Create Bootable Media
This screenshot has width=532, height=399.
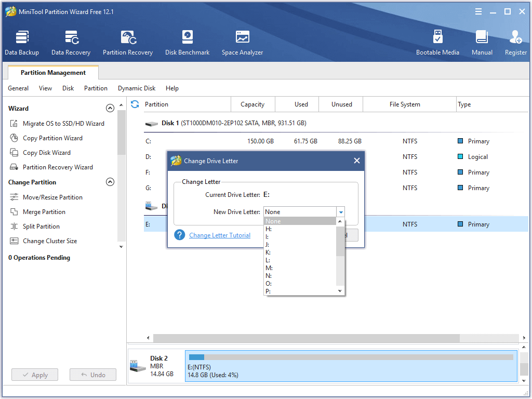(437, 43)
